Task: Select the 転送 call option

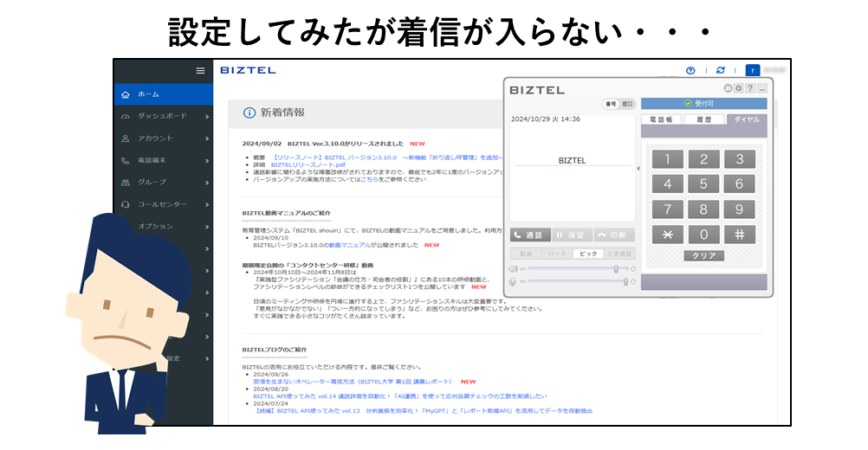Action: (x=526, y=254)
